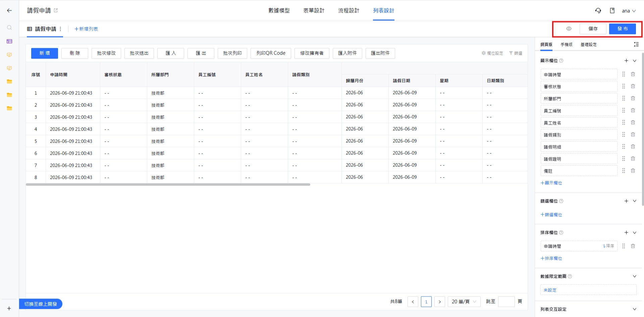Click help icon beside 數據限定範圍
Viewport: 644px width, 317px height.
point(570,276)
